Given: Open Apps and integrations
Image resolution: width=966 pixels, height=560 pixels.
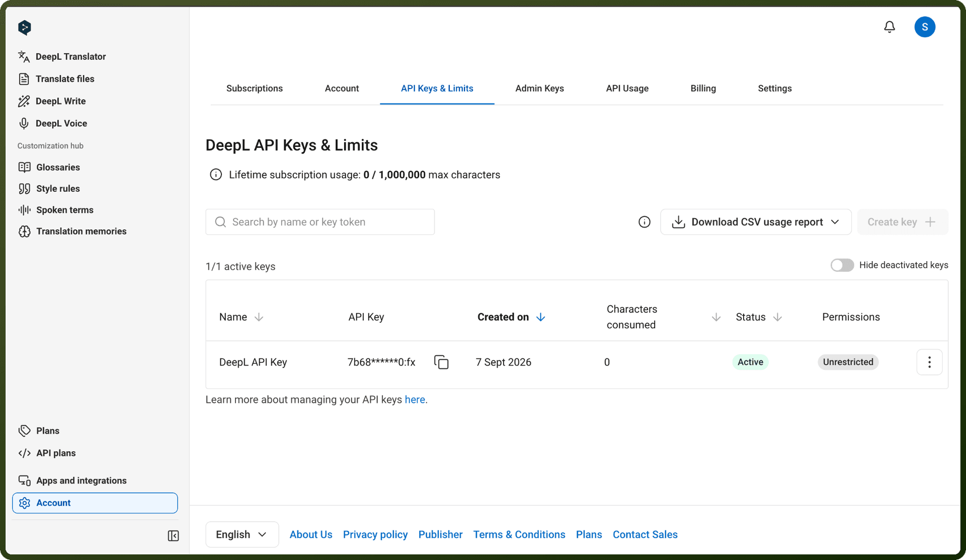Looking at the screenshot, I should (x=72, y=481).
